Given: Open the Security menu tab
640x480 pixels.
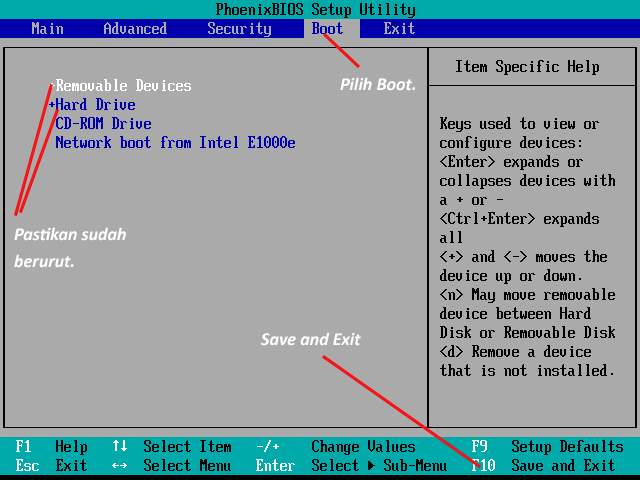Looking at the screenshot, I should point(239,29).
